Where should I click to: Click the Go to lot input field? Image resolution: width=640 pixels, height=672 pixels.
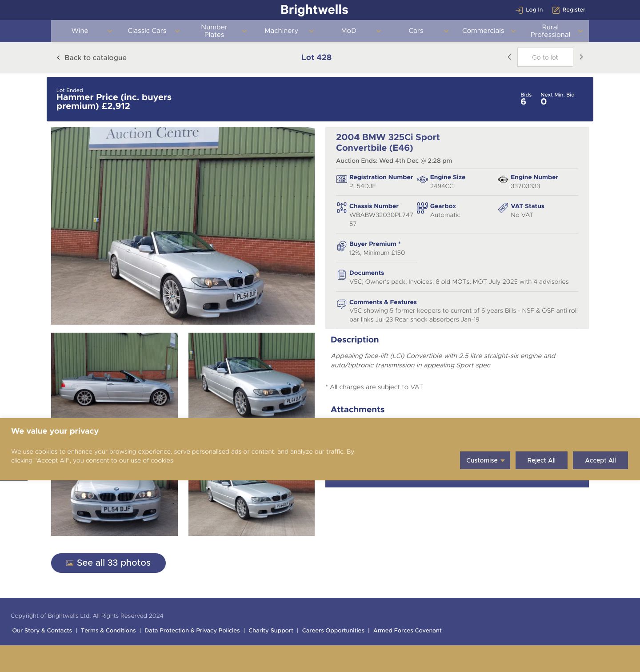pyautogui.click(x=545, y=57)
